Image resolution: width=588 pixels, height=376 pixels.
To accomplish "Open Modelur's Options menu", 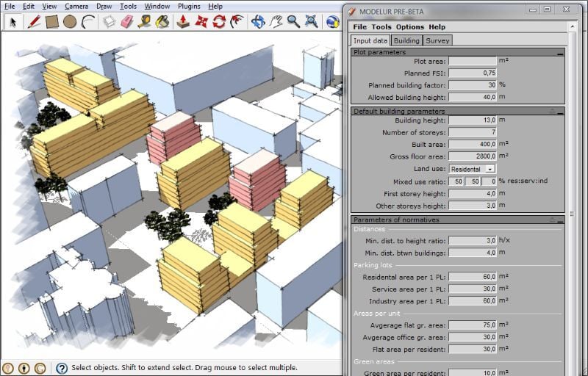I will (x=410, y=27).
